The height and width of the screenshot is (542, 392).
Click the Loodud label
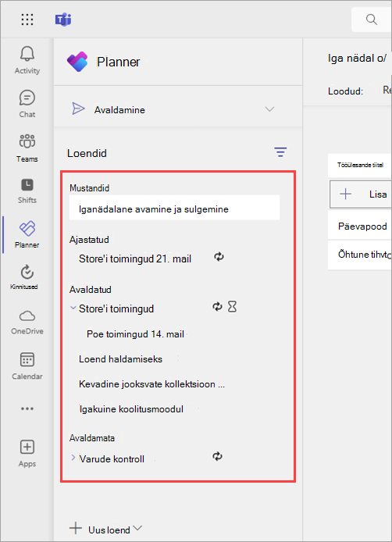[345, 91]
